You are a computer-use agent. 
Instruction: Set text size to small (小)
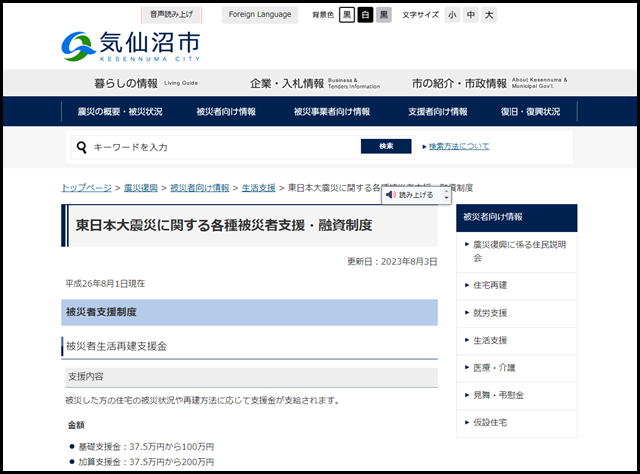click(x=452, y=15)
